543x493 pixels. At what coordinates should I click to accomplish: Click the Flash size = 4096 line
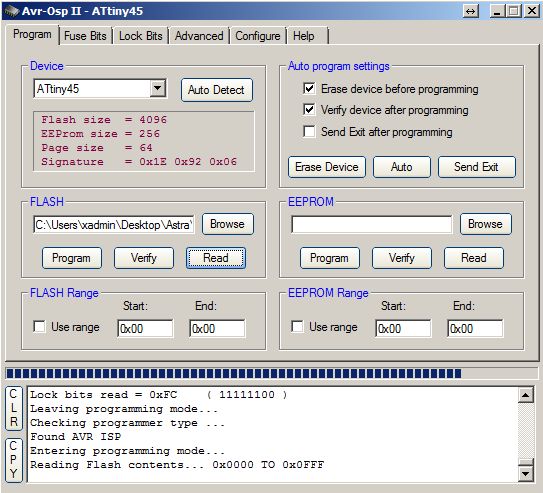click(104, 120)
